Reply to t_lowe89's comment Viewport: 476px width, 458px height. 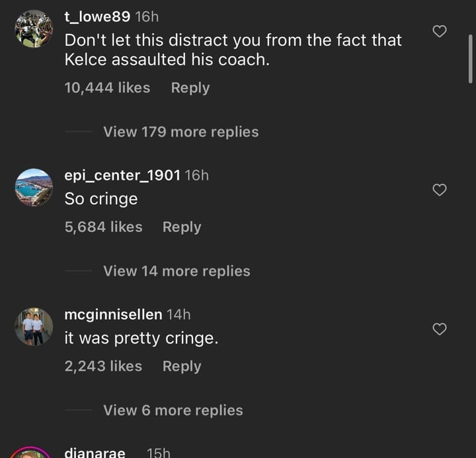[x=190, y=87]
